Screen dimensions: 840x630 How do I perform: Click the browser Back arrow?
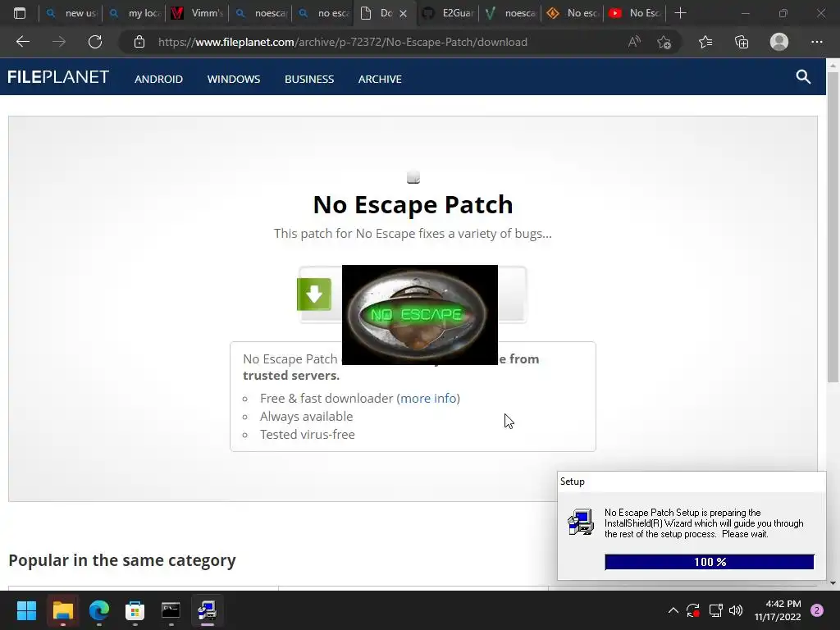click(x=22, y=42)
